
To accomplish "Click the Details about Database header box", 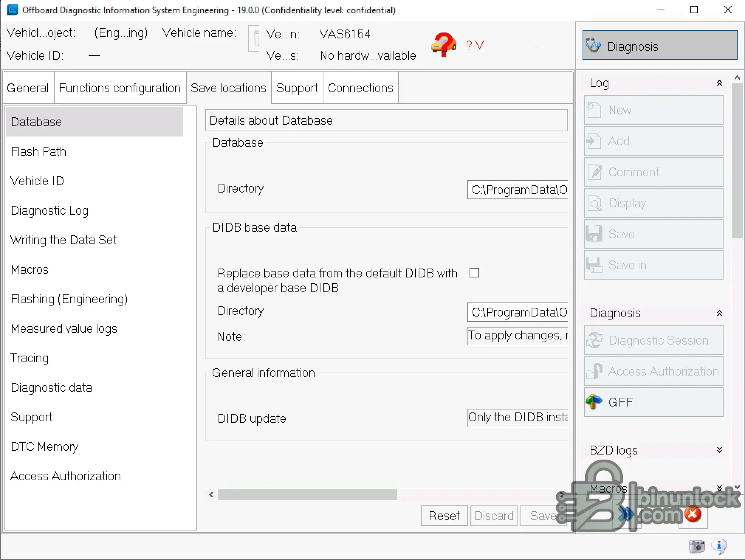I will (386, 120).
